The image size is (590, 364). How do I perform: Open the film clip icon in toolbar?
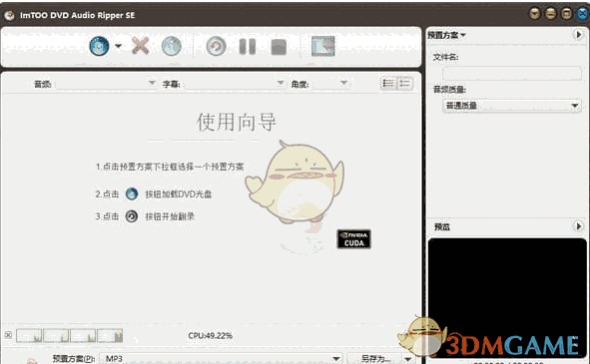click(x=323, y=46)
